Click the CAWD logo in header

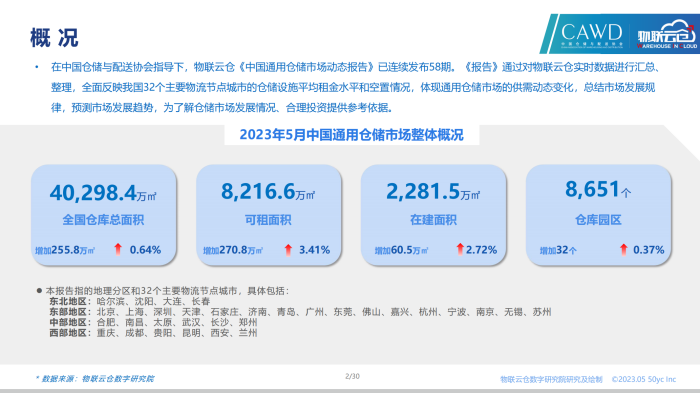[592, 34]
